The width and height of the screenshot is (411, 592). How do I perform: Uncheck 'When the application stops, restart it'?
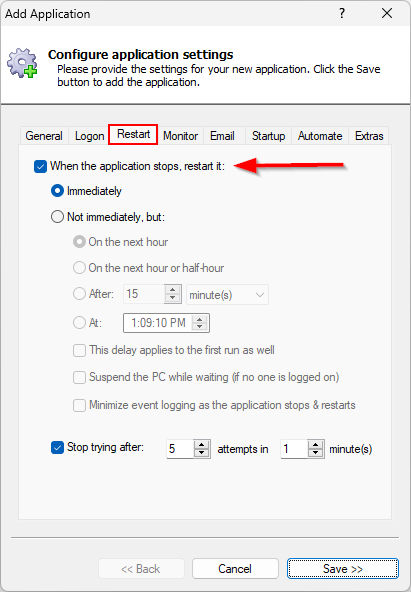coord(40,166)
